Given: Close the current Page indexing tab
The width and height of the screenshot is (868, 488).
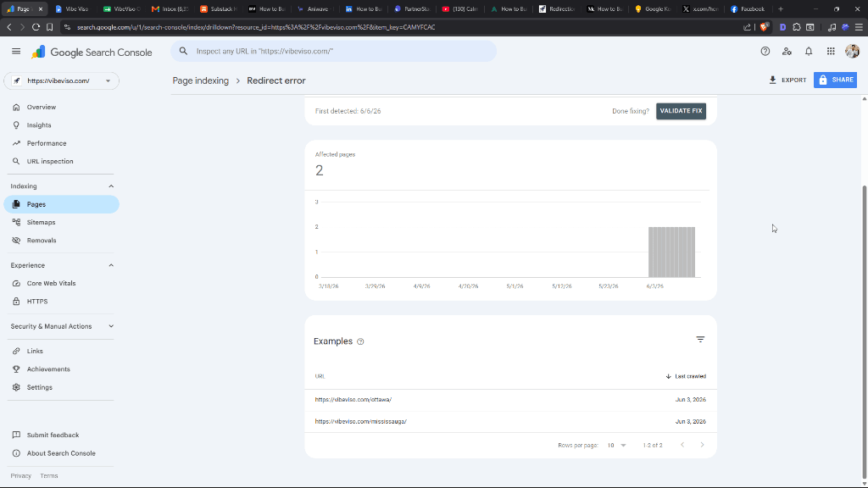Looking at the screenshot, I should 41,9.
